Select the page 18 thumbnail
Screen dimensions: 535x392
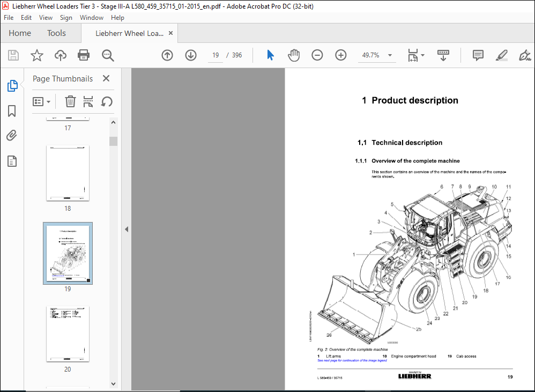(68, 173)
